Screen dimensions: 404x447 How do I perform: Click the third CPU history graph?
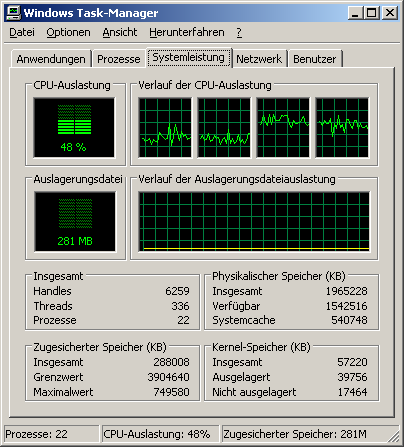(283, 127)
